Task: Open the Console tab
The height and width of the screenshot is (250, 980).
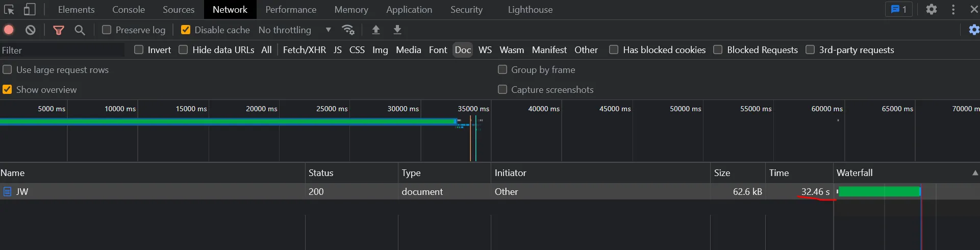Action: click(x=129, y=10)
